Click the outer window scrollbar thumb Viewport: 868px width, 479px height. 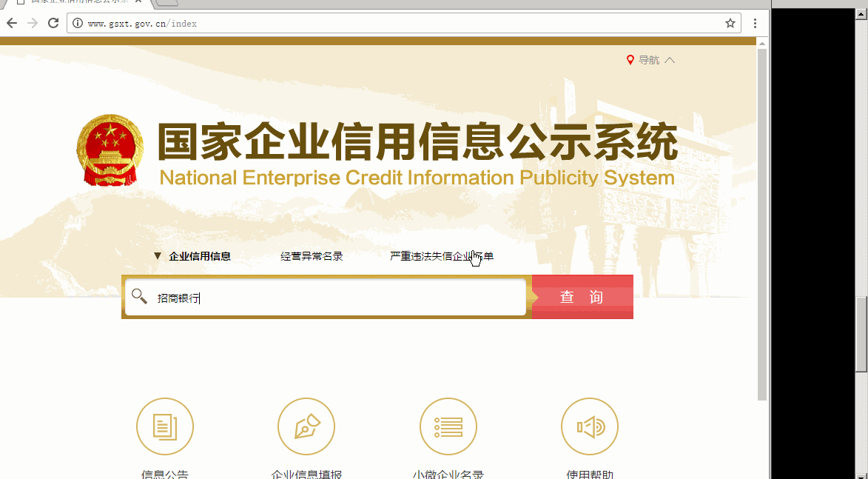(862, 335)
